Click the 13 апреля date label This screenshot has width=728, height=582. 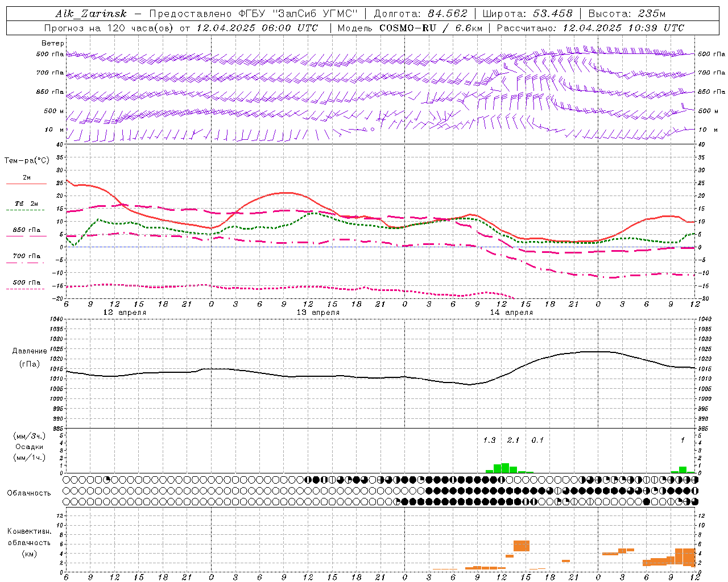click(x=318, y=313)
